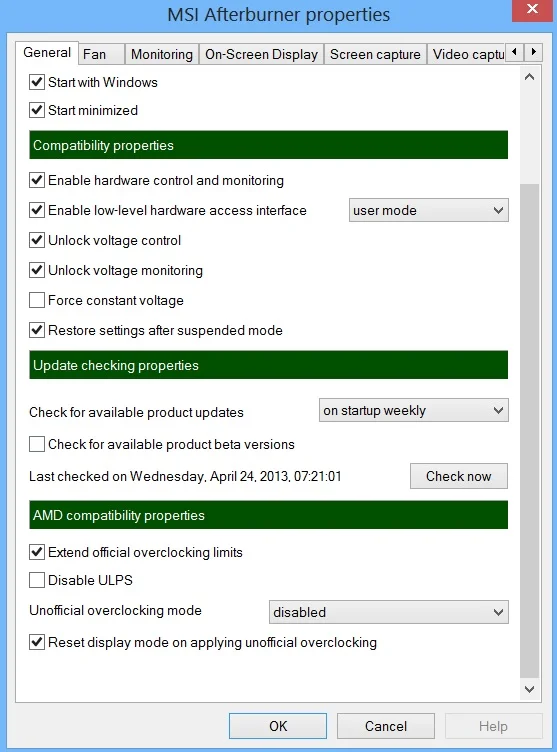This screenshot has height=752, width=557.
Task: Click the tab strip right arrow
Action: click(533, 52)
